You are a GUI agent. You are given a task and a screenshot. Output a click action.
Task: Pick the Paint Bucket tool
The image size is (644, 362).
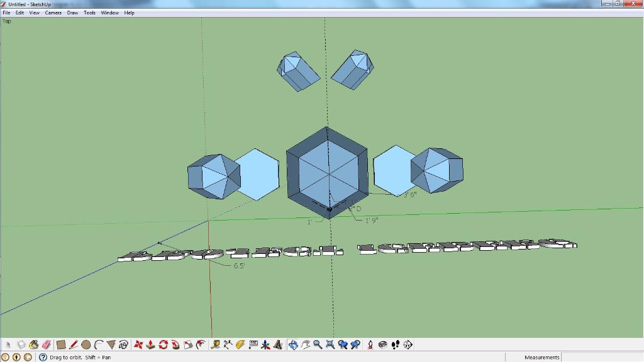pyautogui.click(x=34, y=345)
